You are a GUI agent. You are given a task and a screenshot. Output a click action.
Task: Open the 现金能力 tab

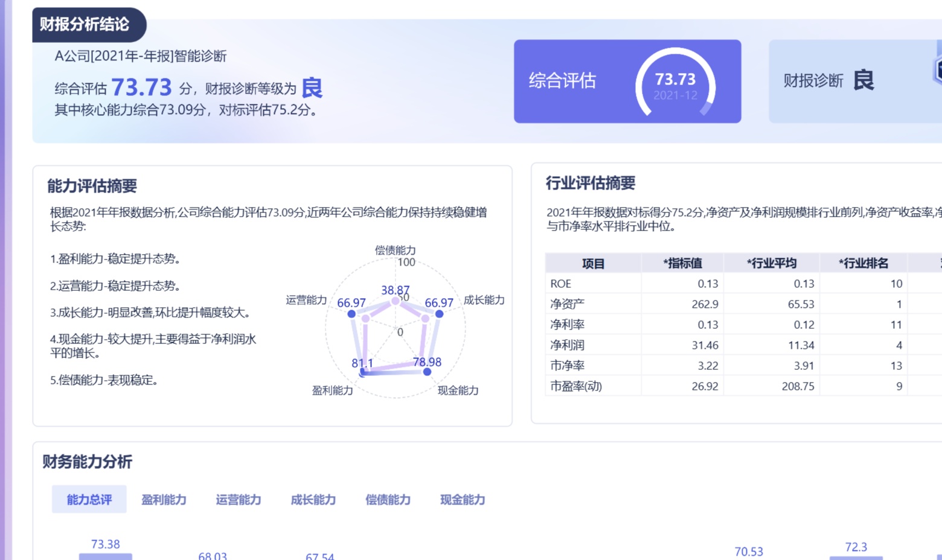click(x=463, y=500)
